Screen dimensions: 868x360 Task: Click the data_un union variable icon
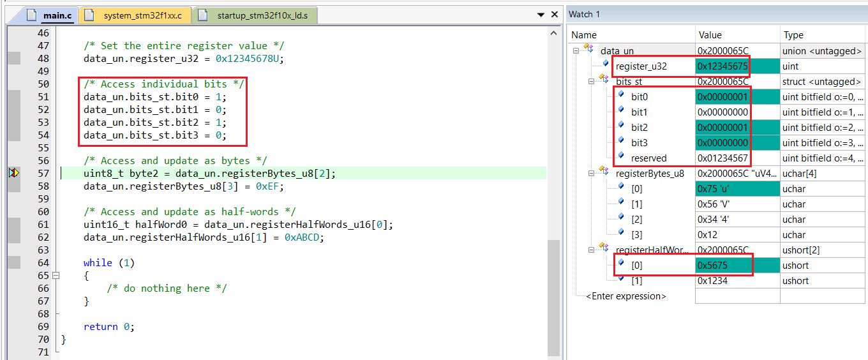[x=588, y=49]
